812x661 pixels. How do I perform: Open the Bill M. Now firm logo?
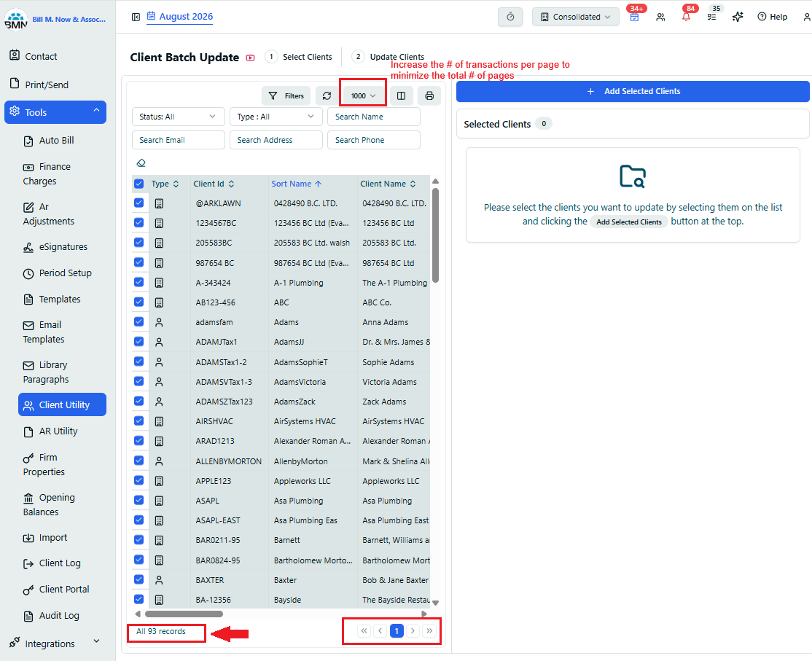click(x=16, y=20)
